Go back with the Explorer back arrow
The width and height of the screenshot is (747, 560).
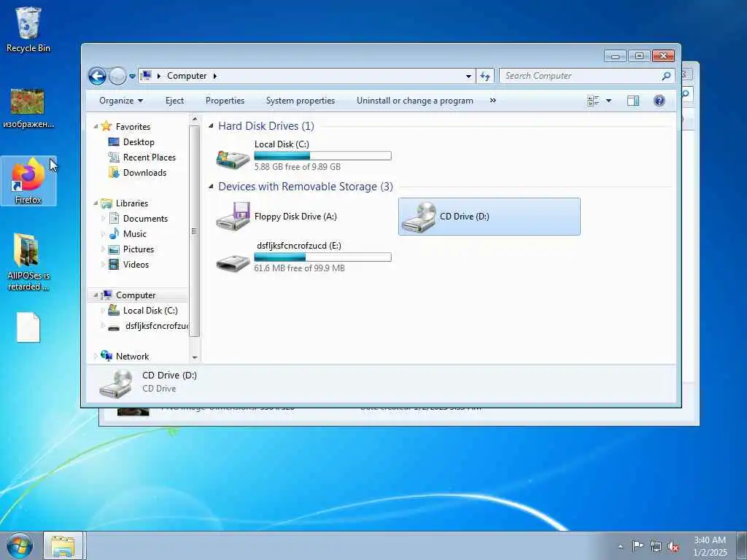tap(97, 76)
